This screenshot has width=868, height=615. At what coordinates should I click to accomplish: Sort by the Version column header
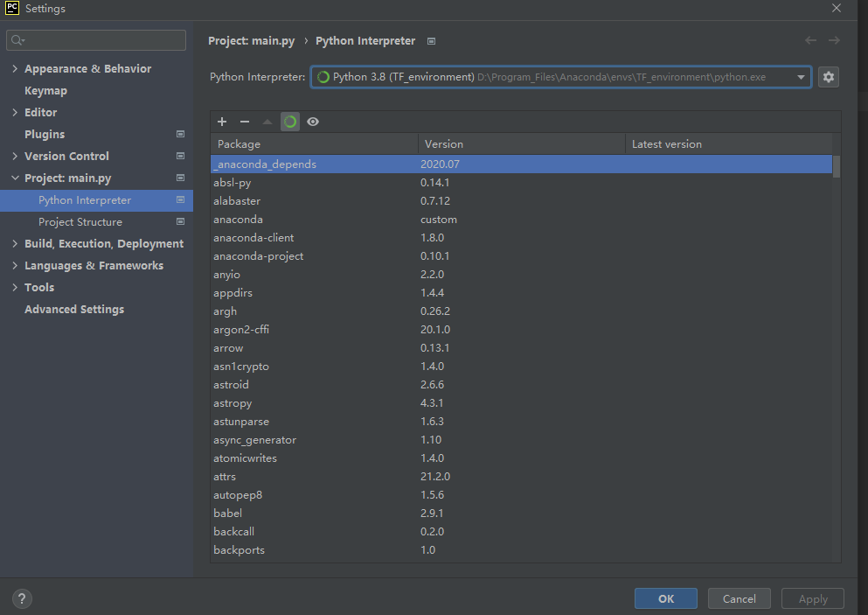pos(522,144)
